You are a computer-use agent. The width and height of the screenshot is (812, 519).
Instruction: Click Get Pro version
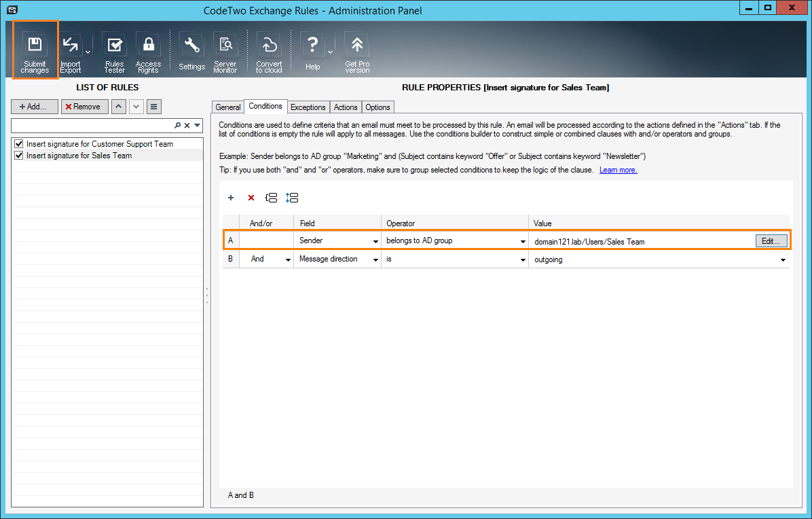357,54
